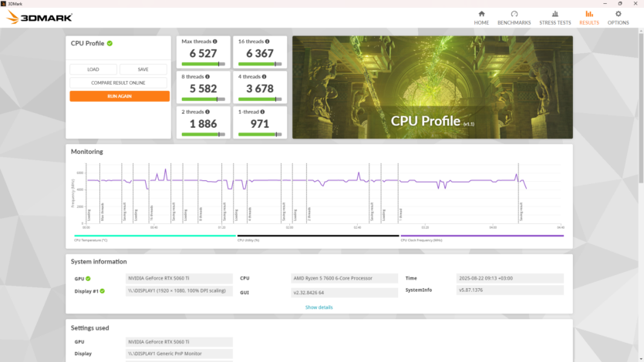Click DISPLAY1 Generic PnP Monitor field
644x362 pixels.
tap(179, 354)
